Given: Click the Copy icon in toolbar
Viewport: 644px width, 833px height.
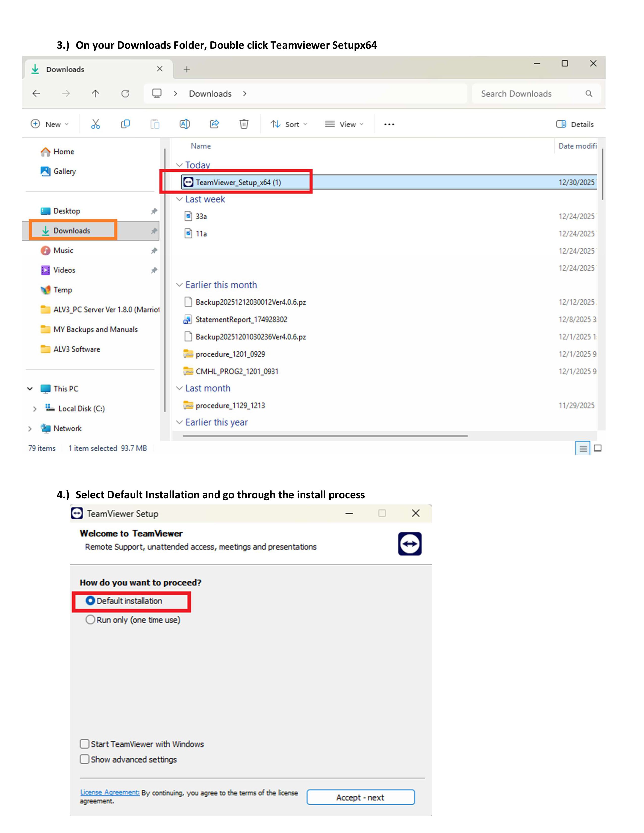Looking at the screenshot, I should (125, 124).
